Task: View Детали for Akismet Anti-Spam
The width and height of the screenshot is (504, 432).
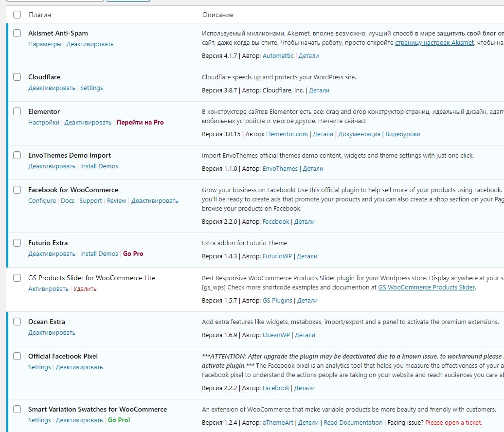Action: pos(308,55)
